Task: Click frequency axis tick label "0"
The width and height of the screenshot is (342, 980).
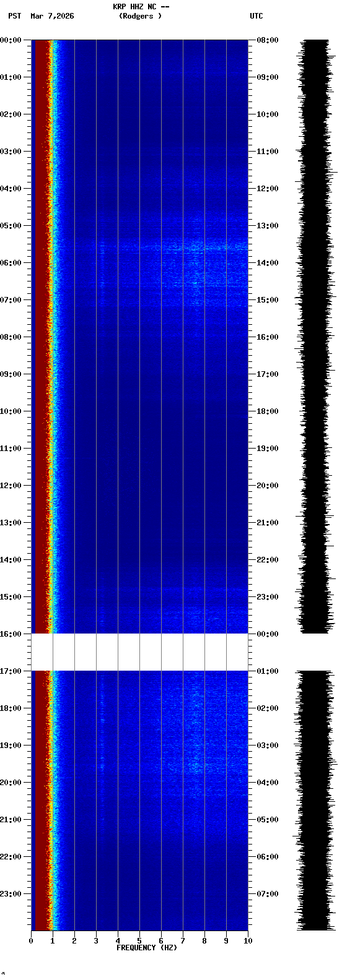Action: click(31, 941)
